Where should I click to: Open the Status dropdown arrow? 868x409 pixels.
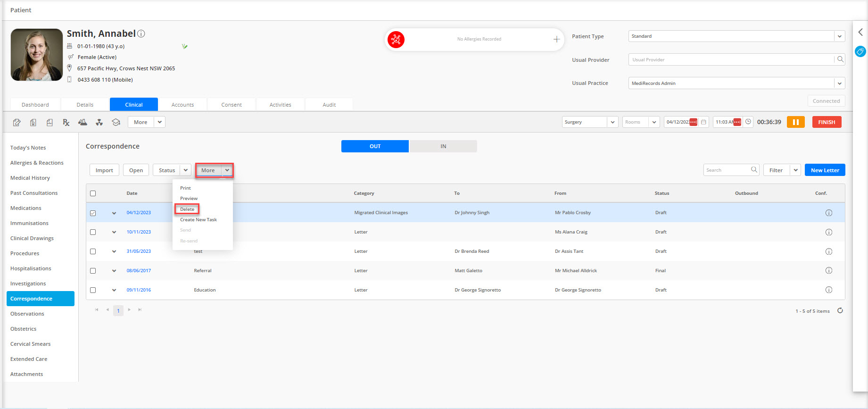click(186, 170)
